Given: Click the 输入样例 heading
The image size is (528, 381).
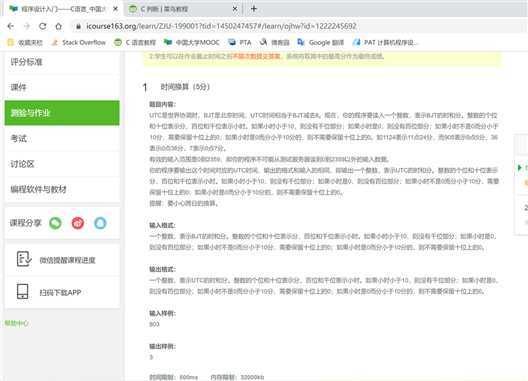Looking at the screenshot, I should (162, 313).
